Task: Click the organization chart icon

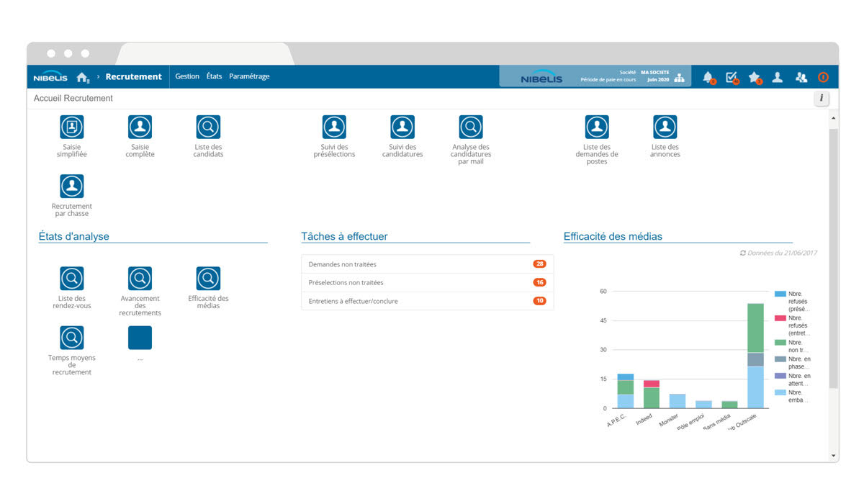Action: 679,78
